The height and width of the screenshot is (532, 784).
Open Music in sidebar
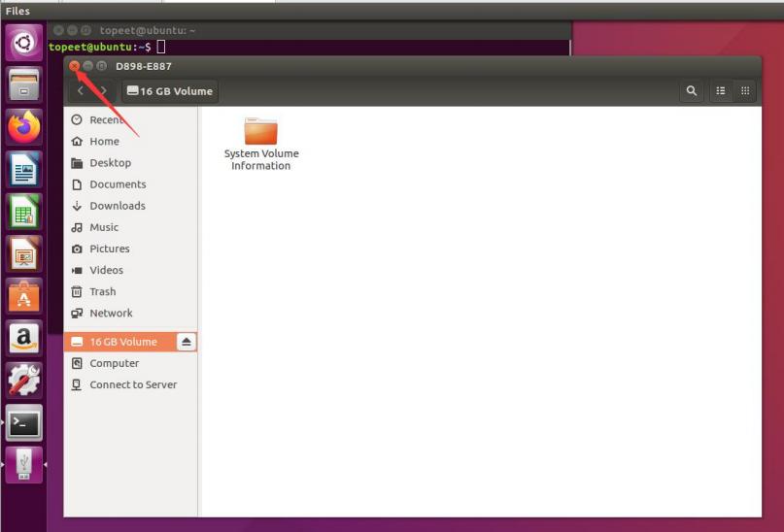click(130, 227)
